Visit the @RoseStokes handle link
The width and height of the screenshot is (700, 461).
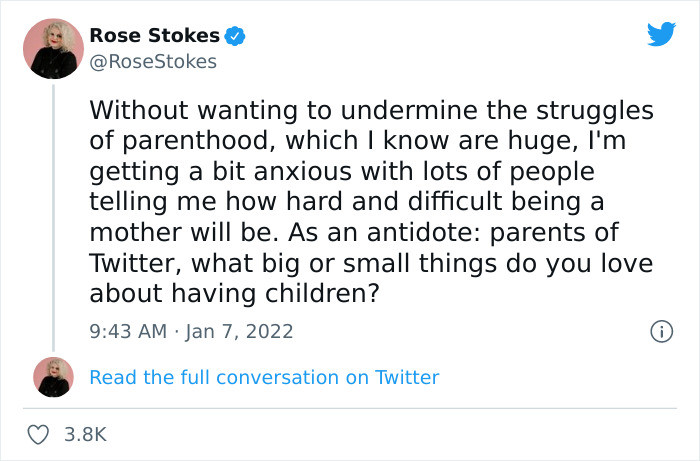[152, 62]
